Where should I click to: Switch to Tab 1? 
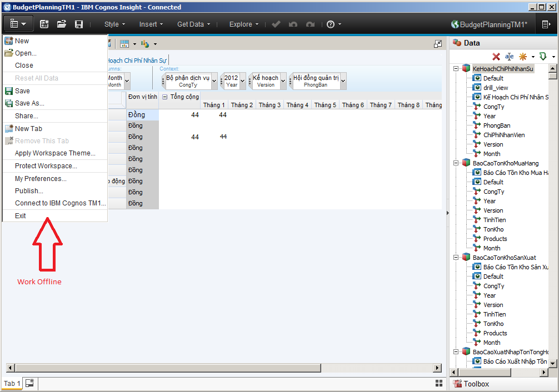click(12, 384)
